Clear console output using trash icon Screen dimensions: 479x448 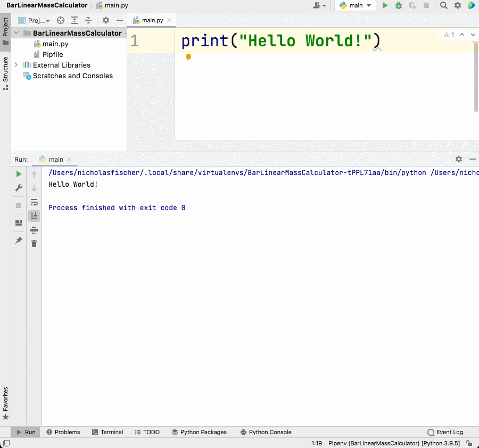click(34, 243)
